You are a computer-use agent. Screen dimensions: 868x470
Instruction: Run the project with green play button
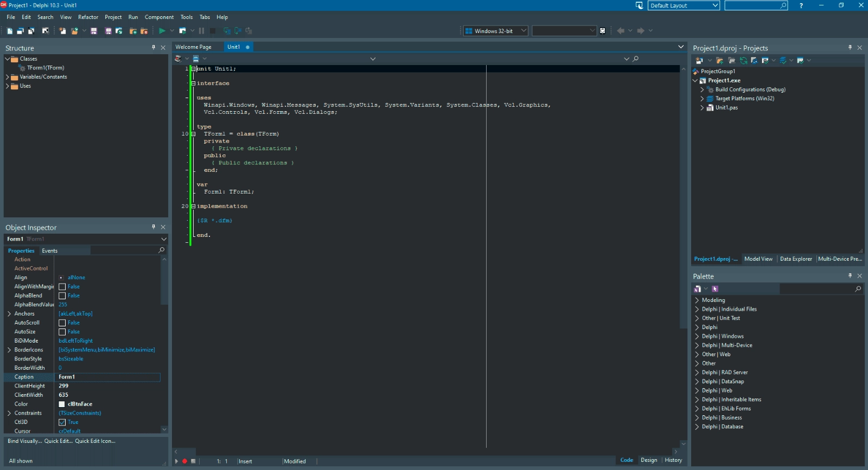162,31
